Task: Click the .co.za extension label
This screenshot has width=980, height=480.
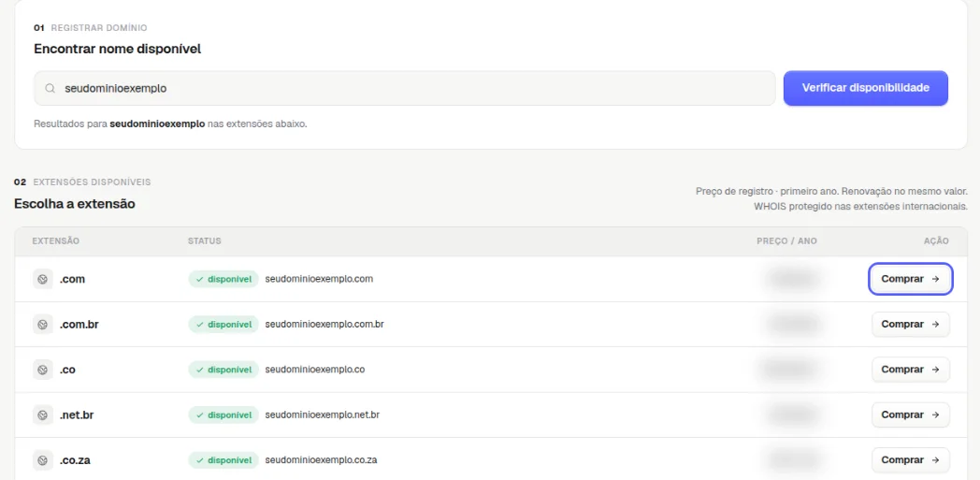Action: [77, 460]
